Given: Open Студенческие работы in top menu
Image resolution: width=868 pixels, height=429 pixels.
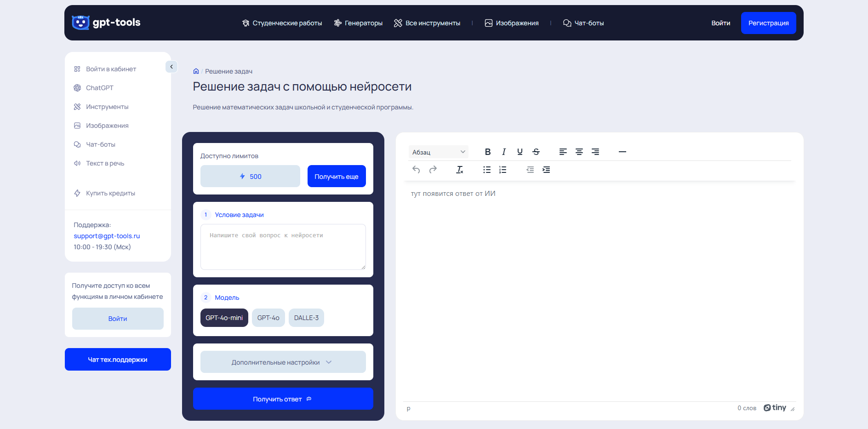Looking at the screenshot, I should (282, 23).
